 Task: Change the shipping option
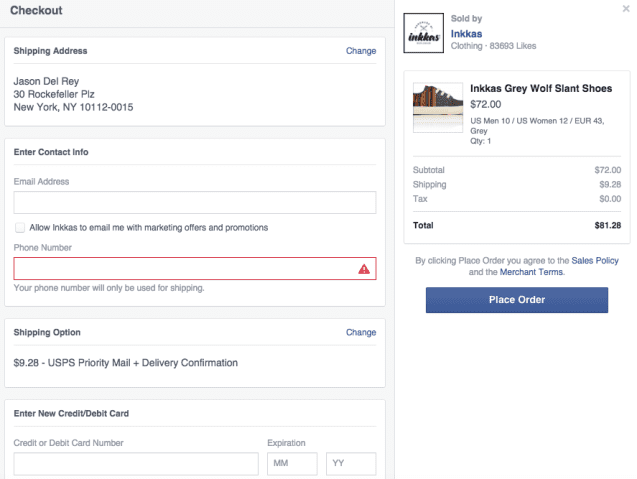coord(361,332)
